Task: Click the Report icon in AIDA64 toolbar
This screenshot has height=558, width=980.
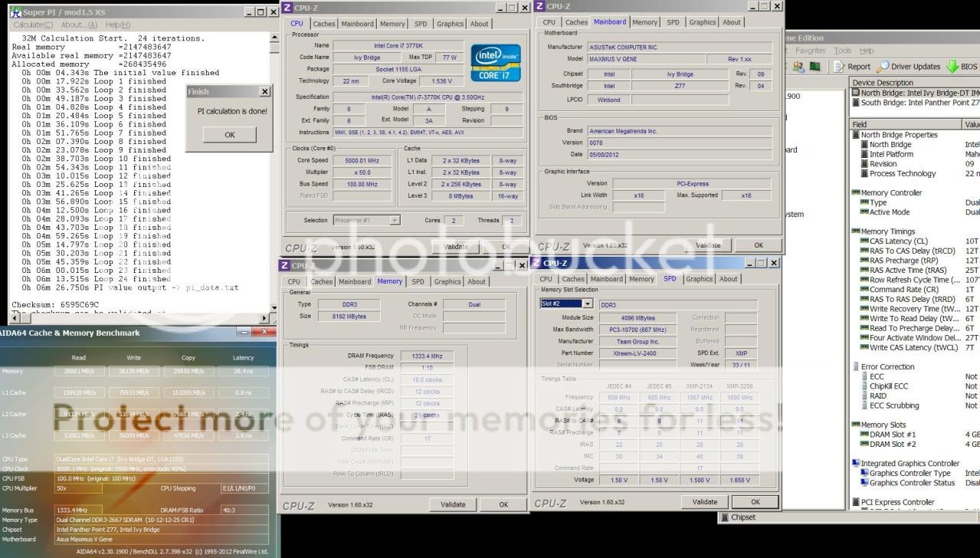Action: [x=839, y=67]
